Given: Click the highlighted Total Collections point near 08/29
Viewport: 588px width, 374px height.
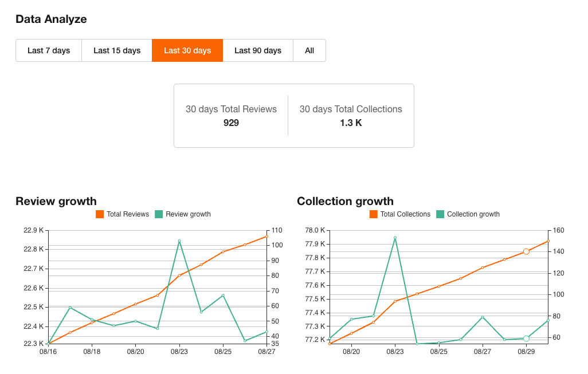Looking at the screenshot, I should (526, 251).
